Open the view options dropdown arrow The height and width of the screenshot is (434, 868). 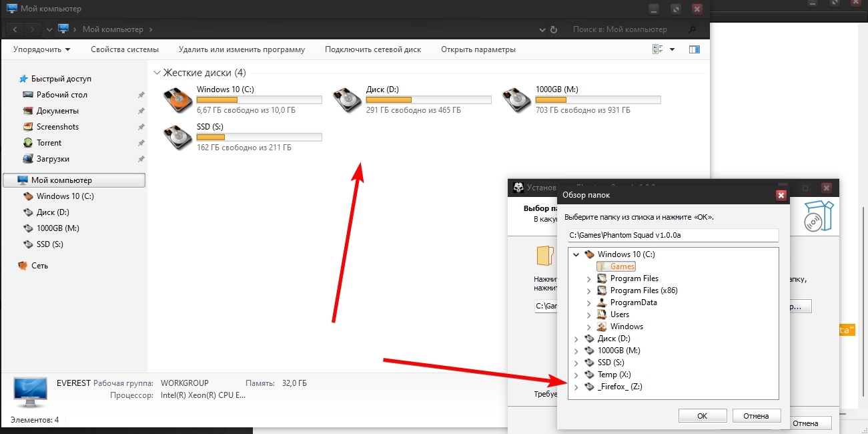(x=672, y=49)
